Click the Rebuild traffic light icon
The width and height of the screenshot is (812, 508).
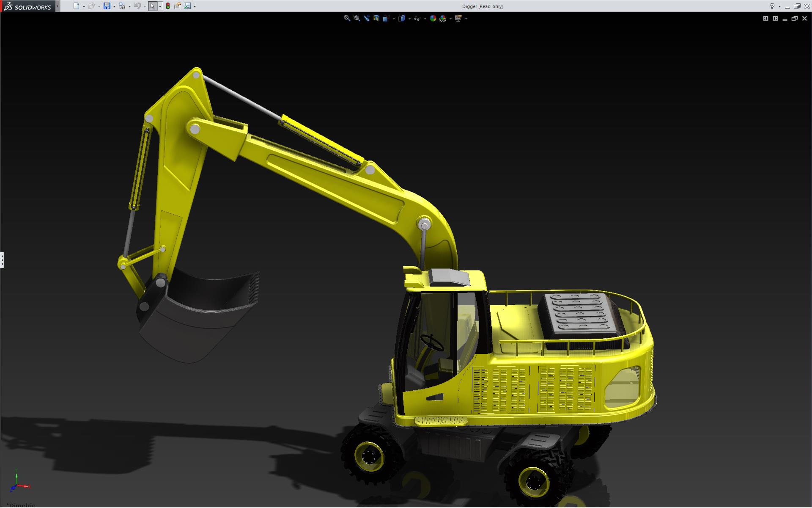tap(168, 6)
